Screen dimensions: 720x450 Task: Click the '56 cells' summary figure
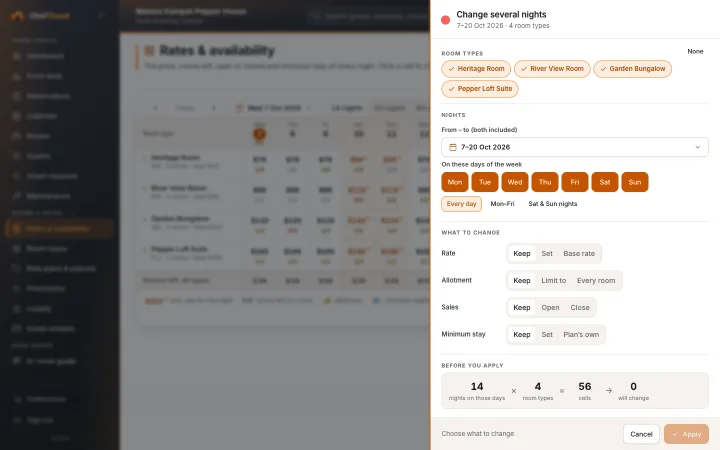click(585, 391)
